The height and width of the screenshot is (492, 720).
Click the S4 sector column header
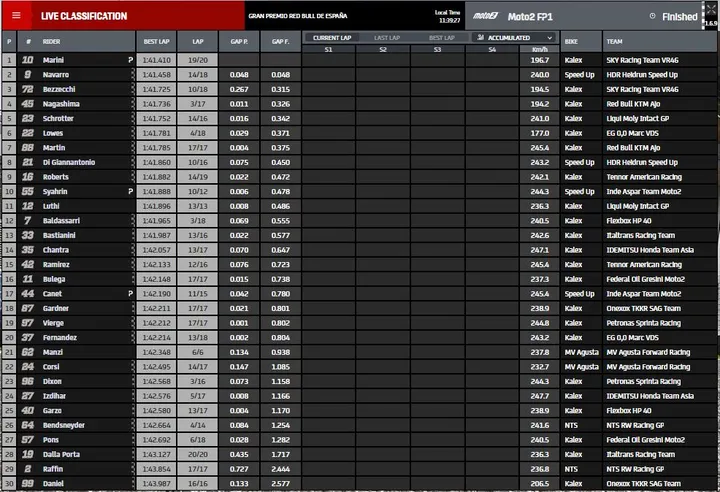(x=492, y=49)
